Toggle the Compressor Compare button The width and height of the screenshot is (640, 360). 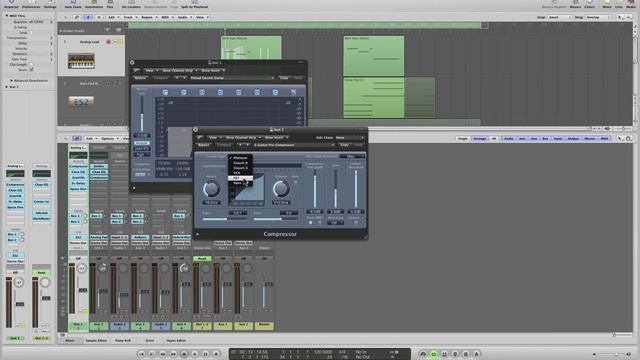pyautogui.click(x=223, y=145)
